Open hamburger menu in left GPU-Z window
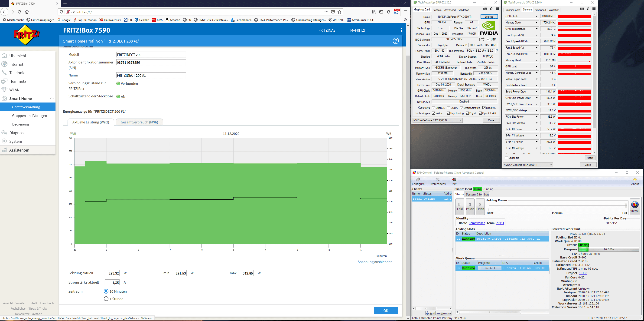644x321 pixels. (x=497, y=9)
